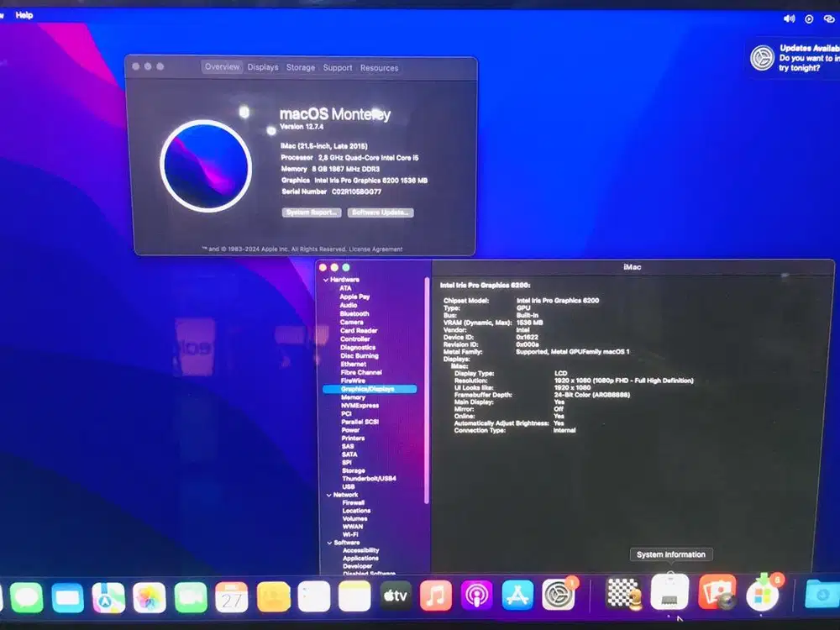The height and width of the screenshot is (630, 840).
Task: Open the Podcasts app in the Dock
Action: click(475, 596)
